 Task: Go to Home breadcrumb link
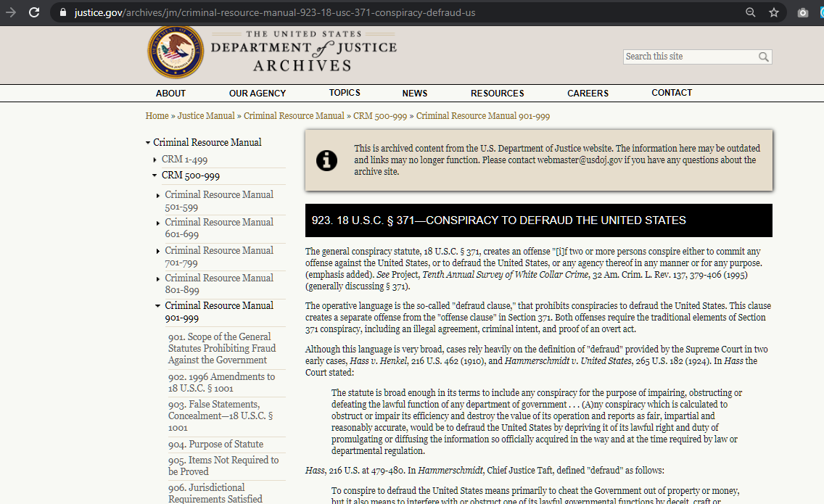tap(157, 115)
